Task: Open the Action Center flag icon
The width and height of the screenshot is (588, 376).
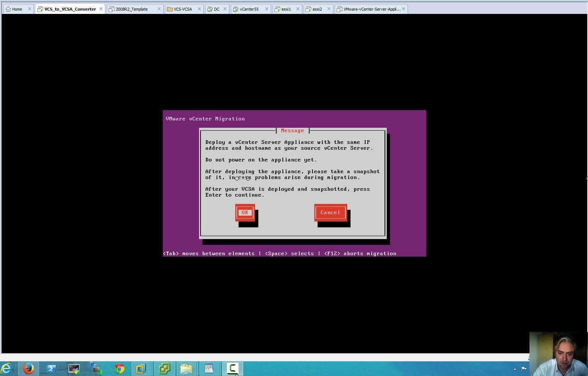Action: point(524,369)
